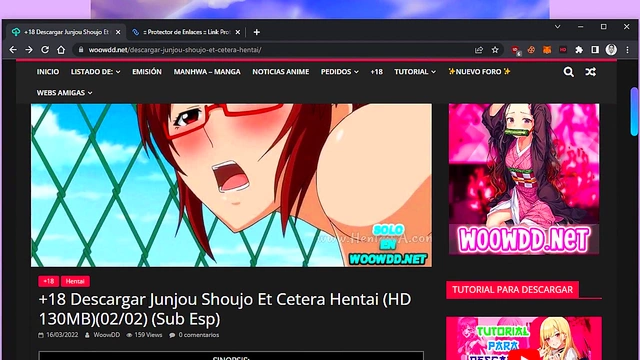Open the red HD extension icon
The height and width of the screenshot is (360, 640).
click(x=563, y=50)
